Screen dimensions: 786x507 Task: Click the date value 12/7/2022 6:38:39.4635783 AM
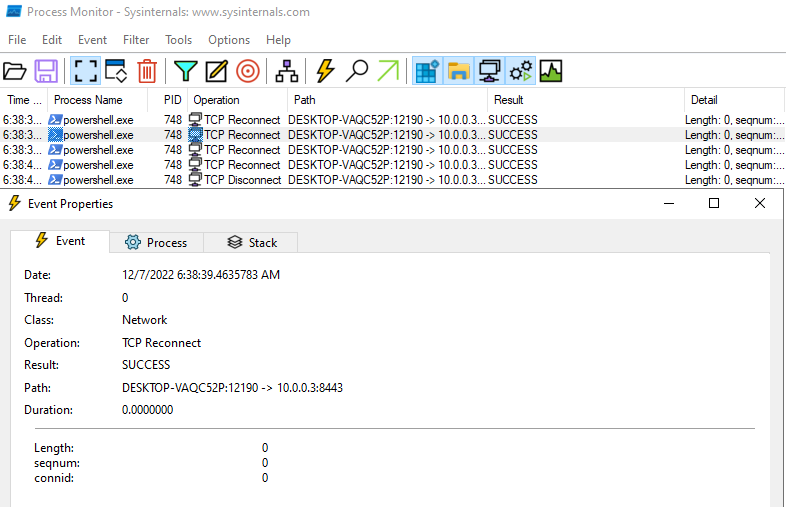coord(201,275)
